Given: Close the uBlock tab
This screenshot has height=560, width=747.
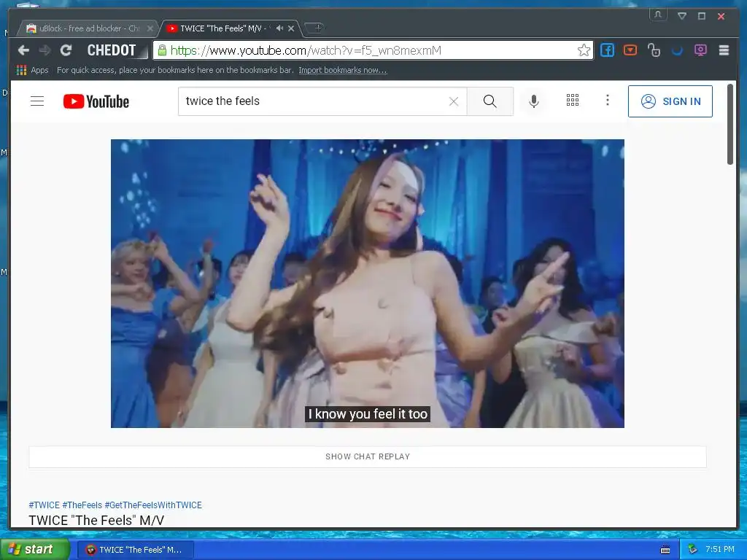Looking at the screenshot, I should tap(150, 28).
